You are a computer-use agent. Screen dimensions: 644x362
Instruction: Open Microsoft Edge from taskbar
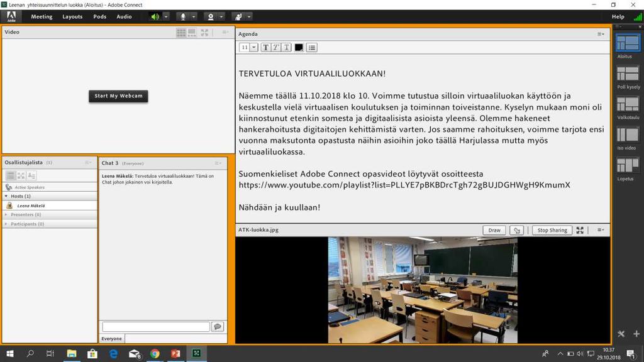[x=113, y=353]
